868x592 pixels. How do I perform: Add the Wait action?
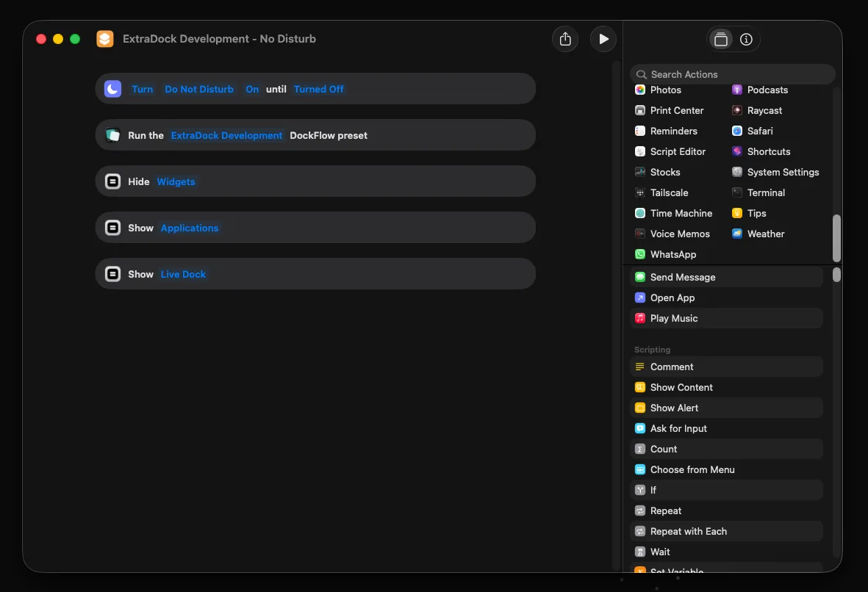tap(726, 552)
